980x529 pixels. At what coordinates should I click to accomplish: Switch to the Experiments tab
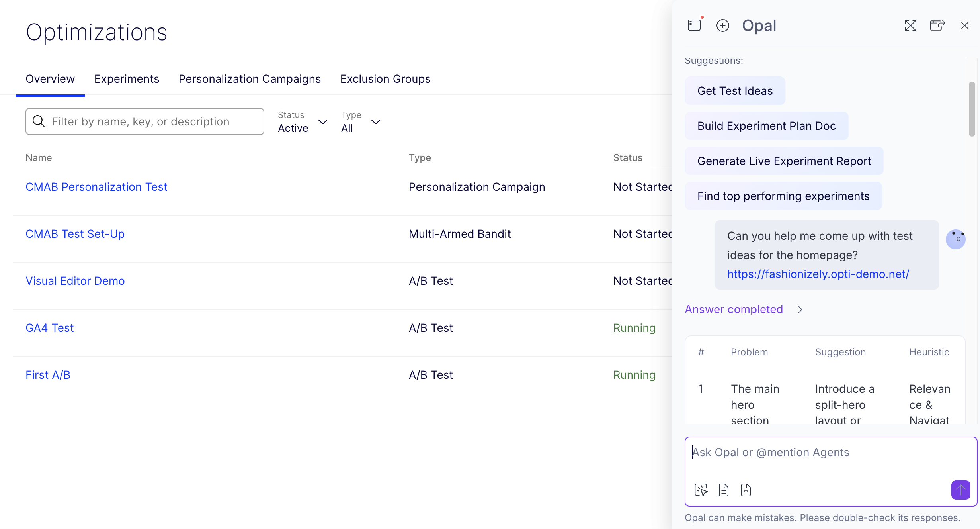coord(127,79)
